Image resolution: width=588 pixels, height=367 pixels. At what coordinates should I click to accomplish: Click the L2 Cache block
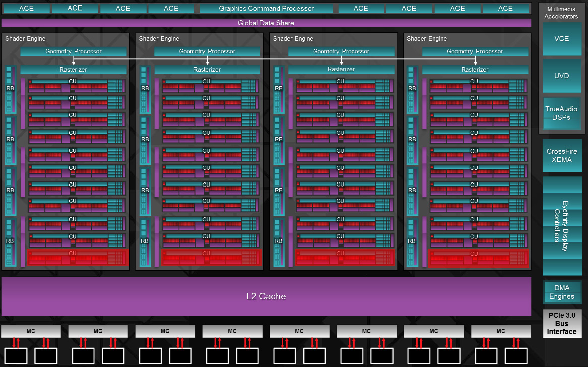(266, 296)
